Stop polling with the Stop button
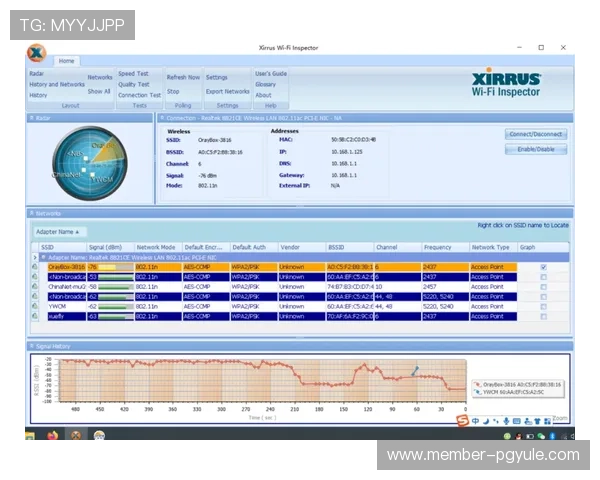 click(173, 91)
